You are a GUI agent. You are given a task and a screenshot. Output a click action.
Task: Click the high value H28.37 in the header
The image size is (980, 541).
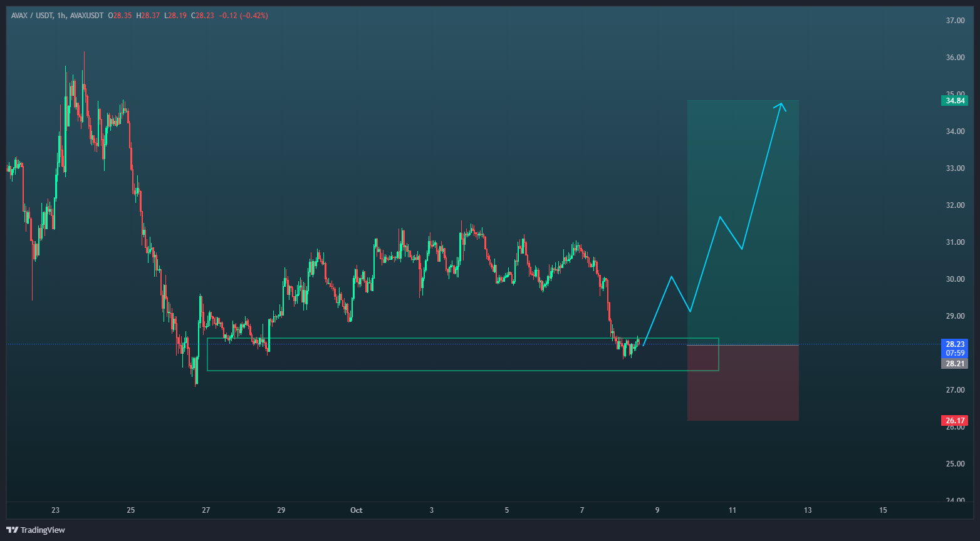(148, 16)
